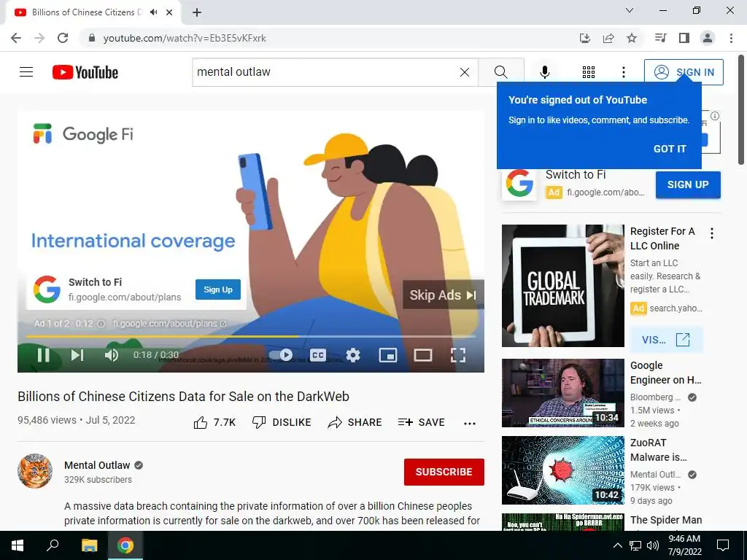Click the page vertical scrollbar
Image resolution: width=747 pixels, height=560 pixels.
click(x=741, y=109)
